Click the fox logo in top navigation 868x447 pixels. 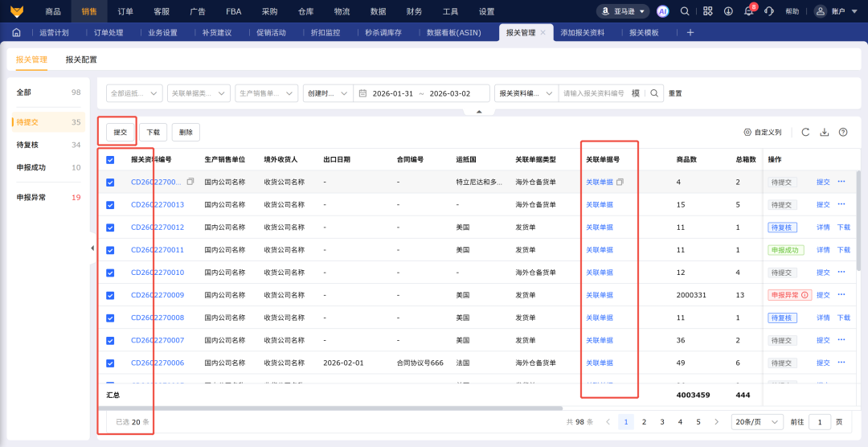pyautogui.click(x=17, y=11)
